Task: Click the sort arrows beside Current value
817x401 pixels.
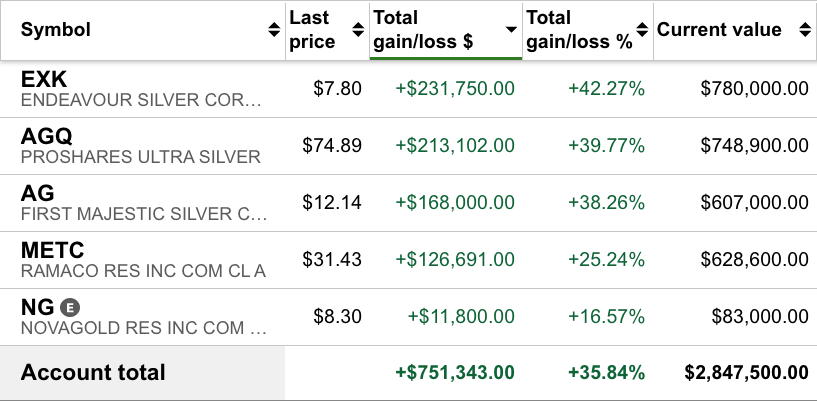Action: (805, 30)
